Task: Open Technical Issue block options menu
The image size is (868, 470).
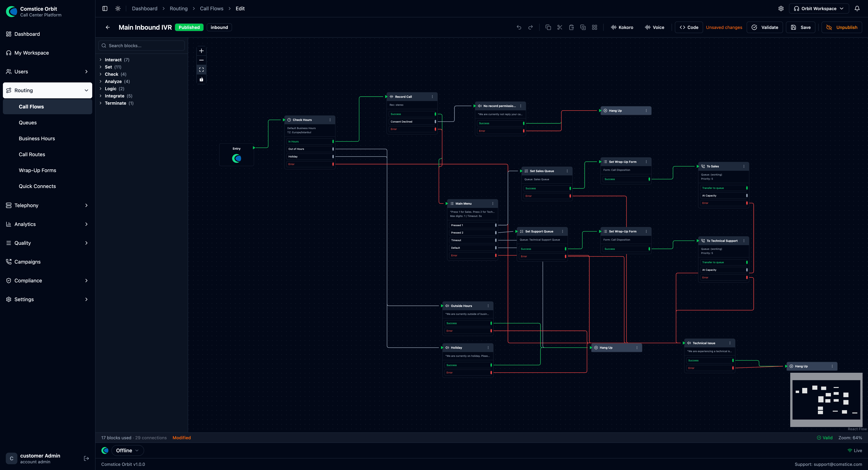Action: click(730, 343)
